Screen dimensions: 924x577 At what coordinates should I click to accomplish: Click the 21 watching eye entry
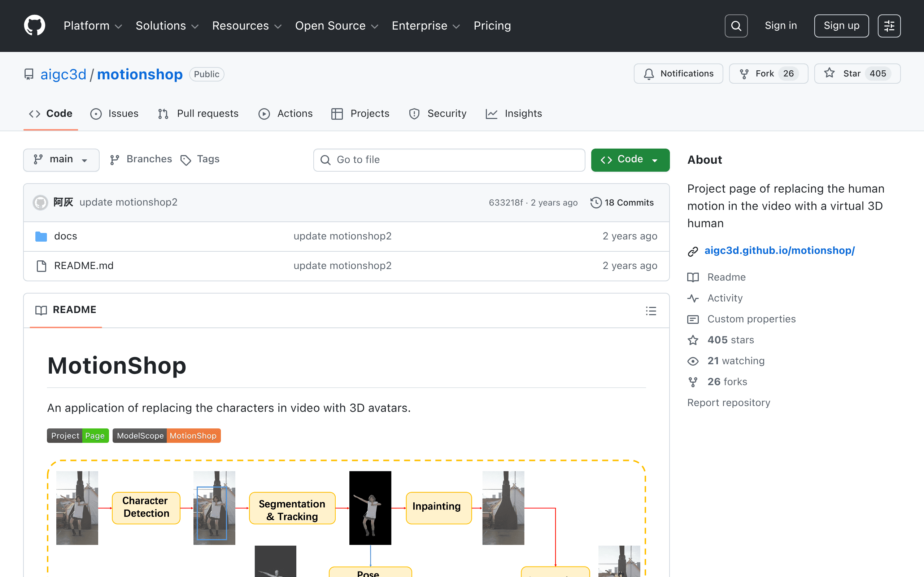tap(726, 361)
